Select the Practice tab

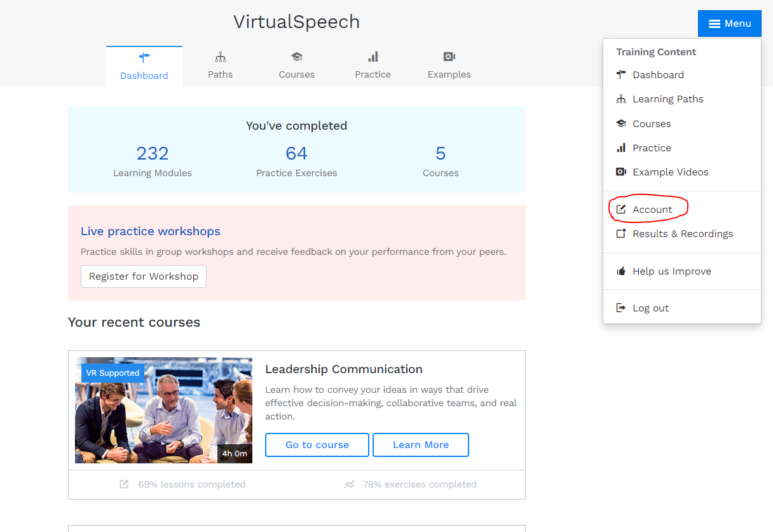click(373, 66)
